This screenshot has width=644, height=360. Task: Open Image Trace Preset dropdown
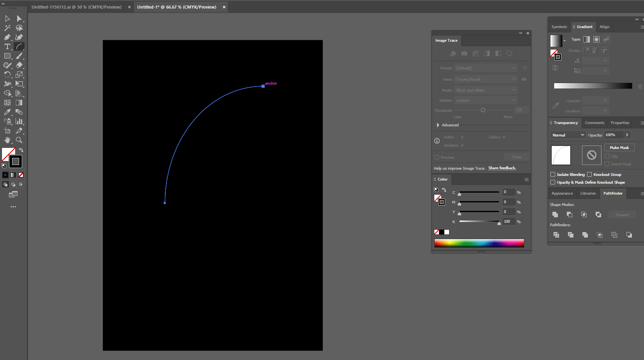point(486,68)
